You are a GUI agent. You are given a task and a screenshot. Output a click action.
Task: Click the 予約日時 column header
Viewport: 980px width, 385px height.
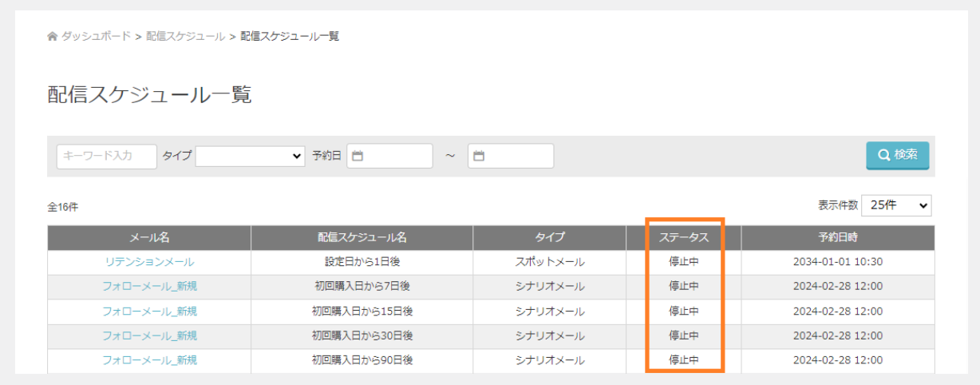[837, 237]
